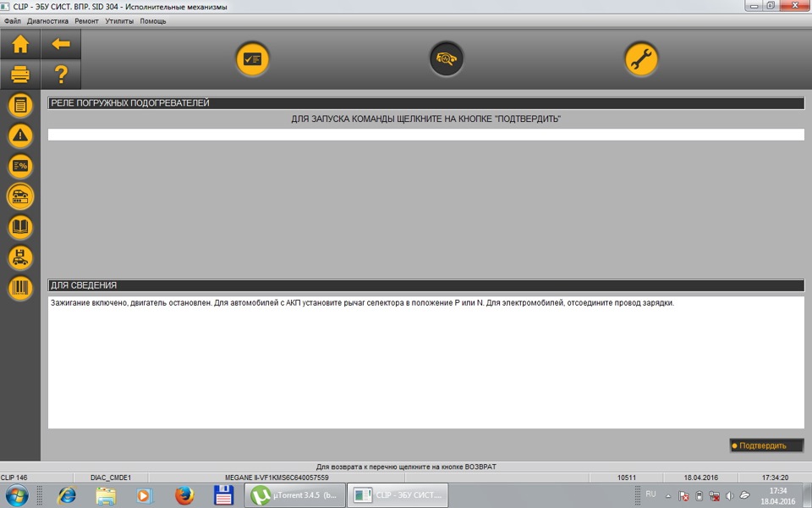Switch to µTorrent 3.4.5 taskbar window
Image resolution: width=812 pixels, height=508 pixels.
294,495
